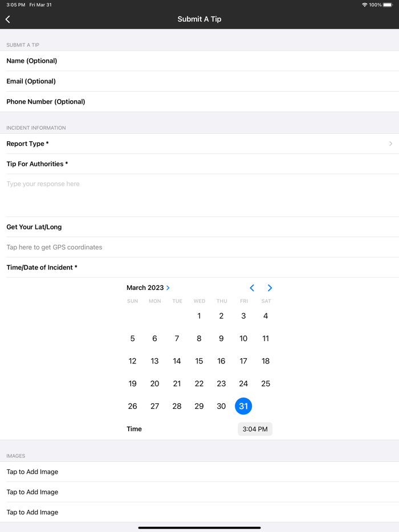
Task: Select March 4 on calendar
Action: pyautogui.click(x=266, y=316)
